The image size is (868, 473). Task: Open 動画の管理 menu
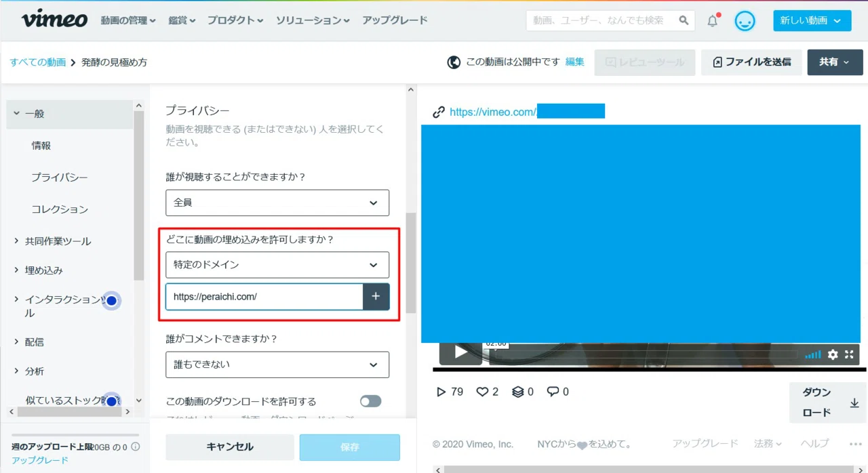(x=128, y=20)
